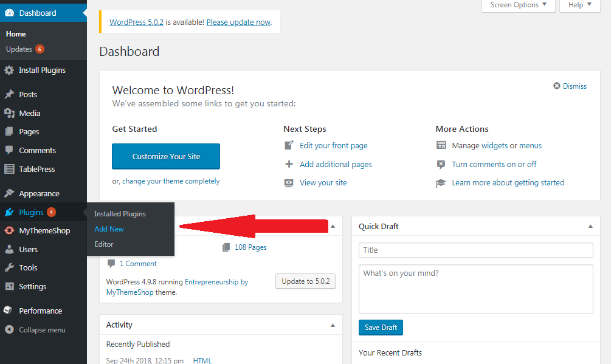Viewport: 611px width, 364px height.
Task: Click the TablePress table icon
Action: tap(9, 169)
